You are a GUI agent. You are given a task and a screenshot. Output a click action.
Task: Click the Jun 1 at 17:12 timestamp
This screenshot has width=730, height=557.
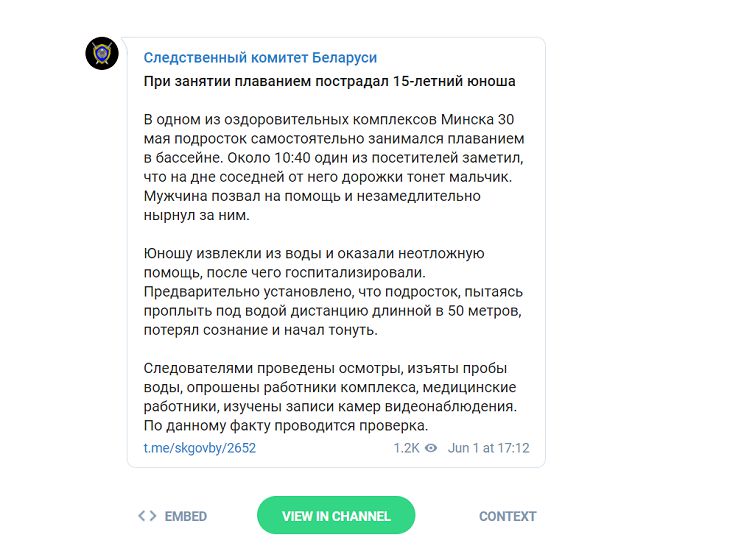488,448
